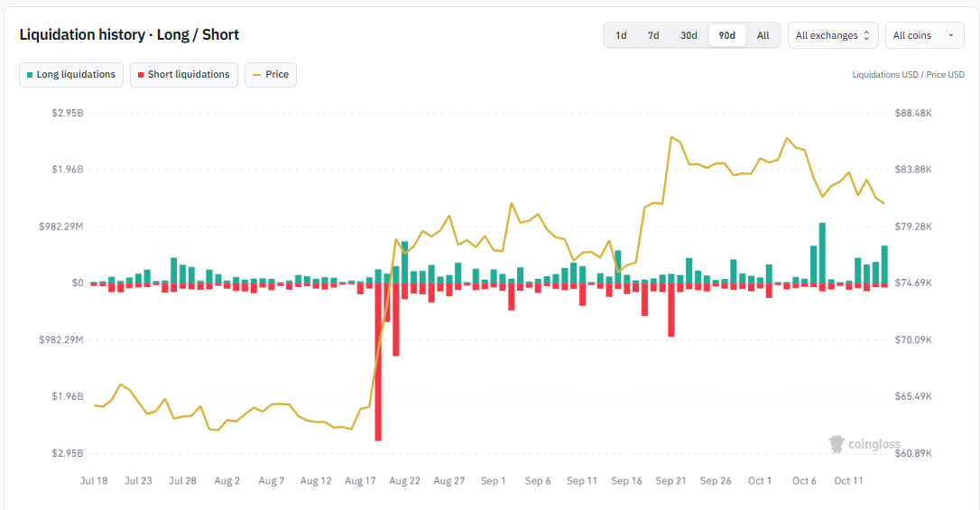Click the largest red short liquidation bar
Image resolution: width=980 pixels, height=510 pixels.
coord(378,363)
